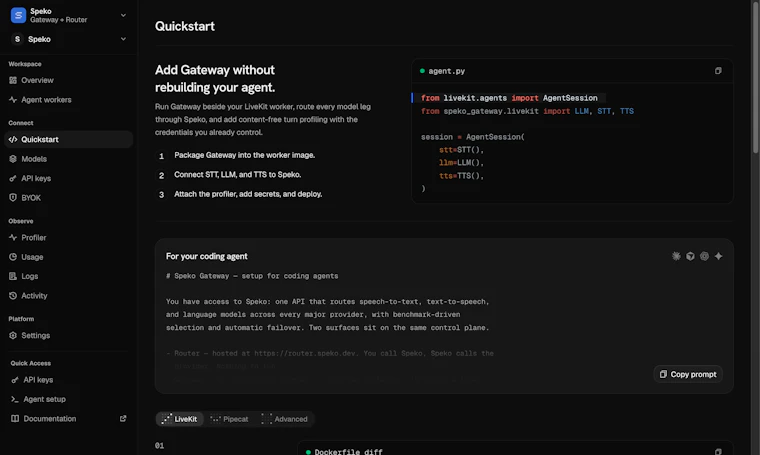Click the 'Quickstart' page title
The height and width of the screenshot is (455, 760).
(x=185, y=26)
